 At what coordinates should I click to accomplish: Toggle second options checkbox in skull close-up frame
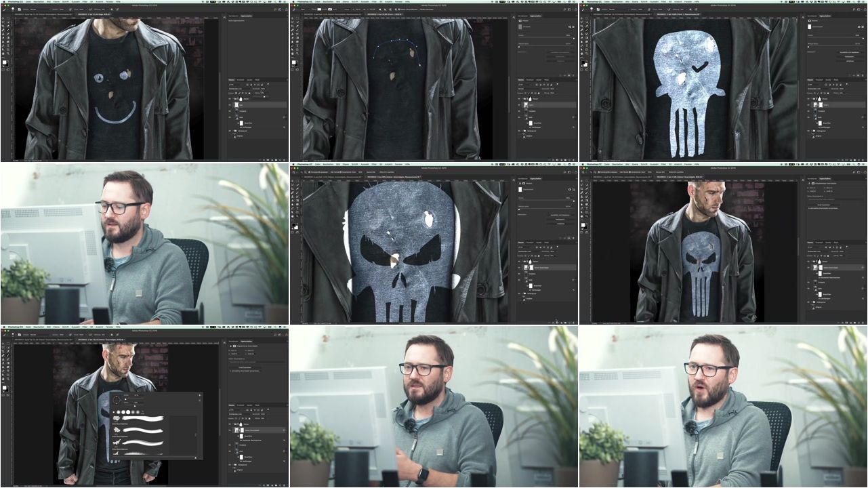click(x=340, y=172)
